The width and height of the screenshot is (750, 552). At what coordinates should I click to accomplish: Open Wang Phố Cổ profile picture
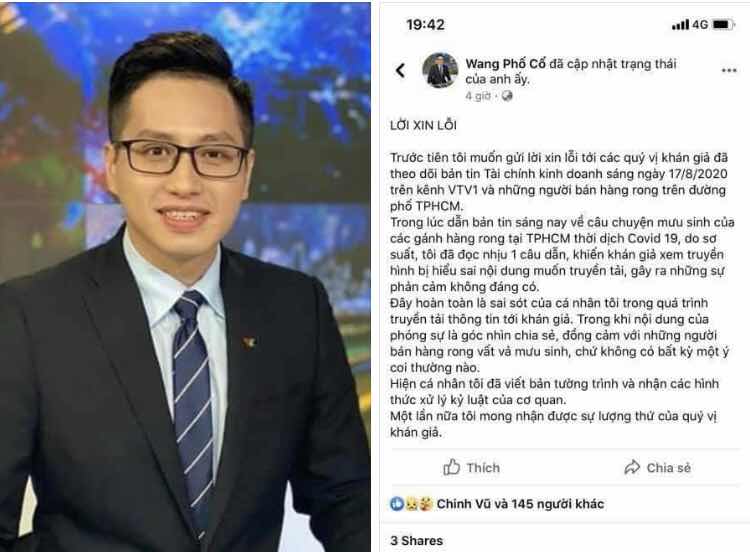[440, 70]
